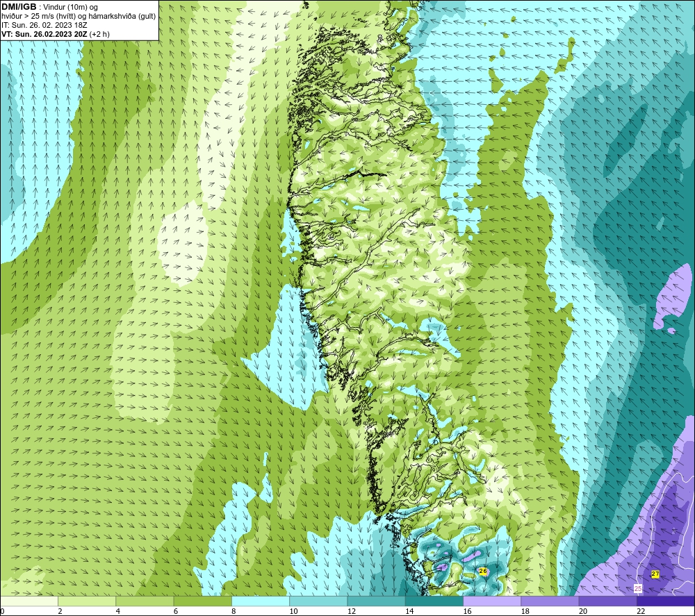This screenshot has width=695, height=616.
Task: Click the yellow 27 gust label
Action: coord(655,574)
